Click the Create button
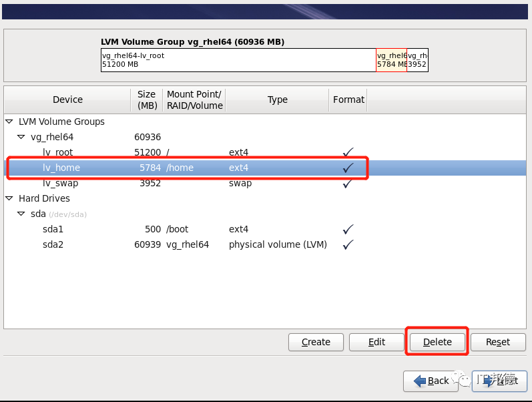 coord(316,342)
